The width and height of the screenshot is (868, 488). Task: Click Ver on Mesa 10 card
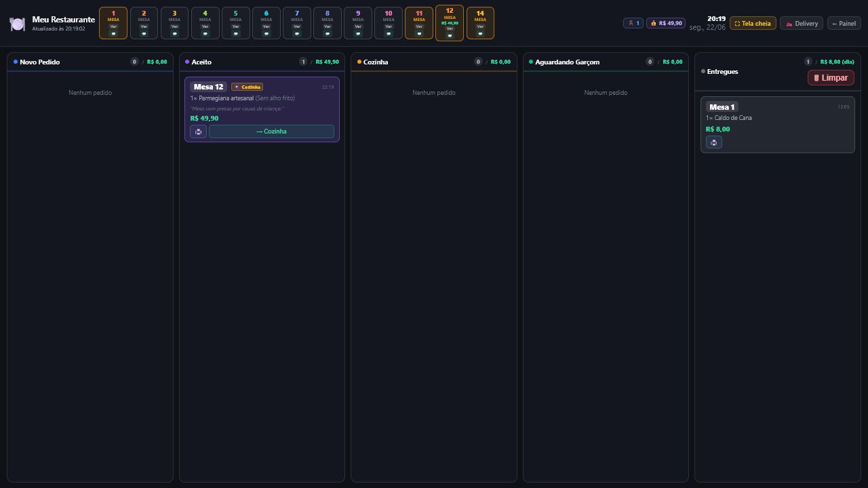coord(388,26)
